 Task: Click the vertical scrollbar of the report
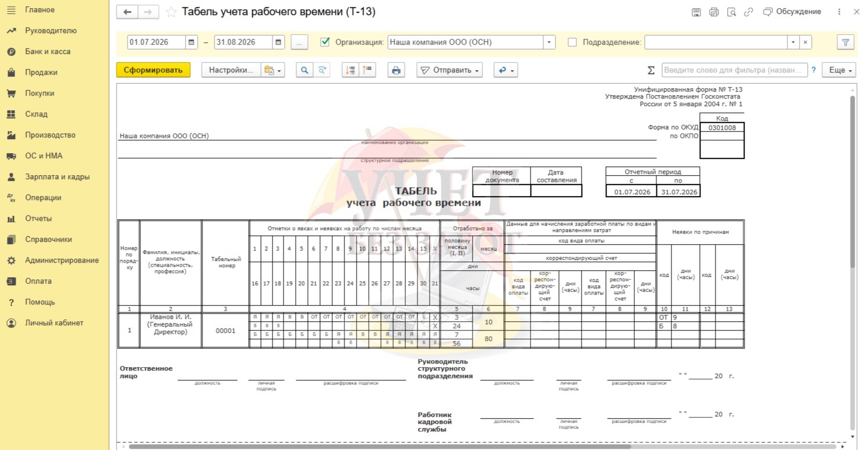click(852, 181)
